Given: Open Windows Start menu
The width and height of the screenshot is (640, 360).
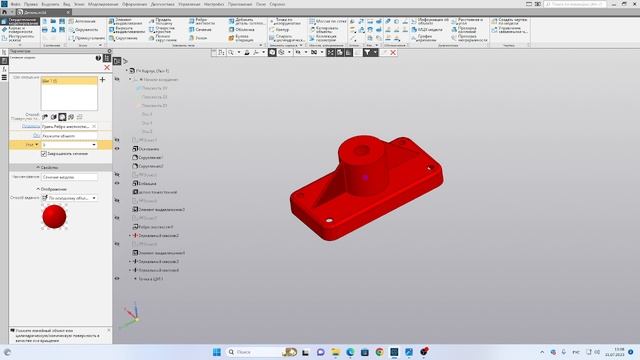Looking at the screenshot, I should coord(217,352).
